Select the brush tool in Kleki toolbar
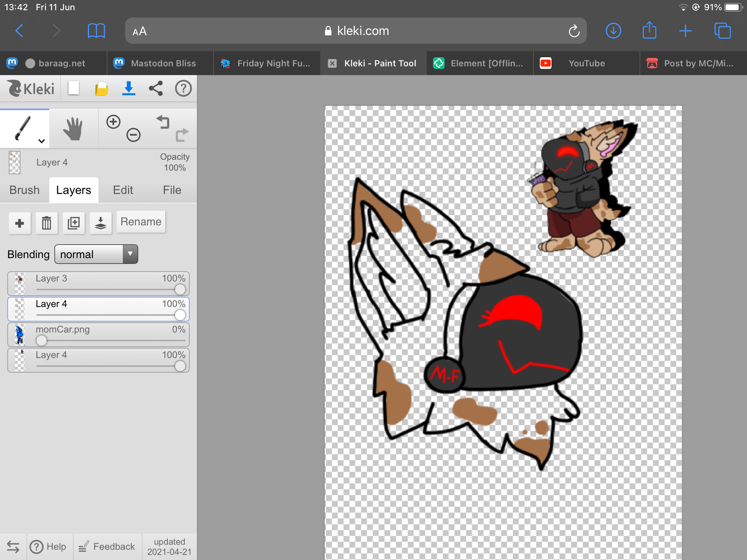This screenshot has height=560, width=747. [x=23, y=128]
